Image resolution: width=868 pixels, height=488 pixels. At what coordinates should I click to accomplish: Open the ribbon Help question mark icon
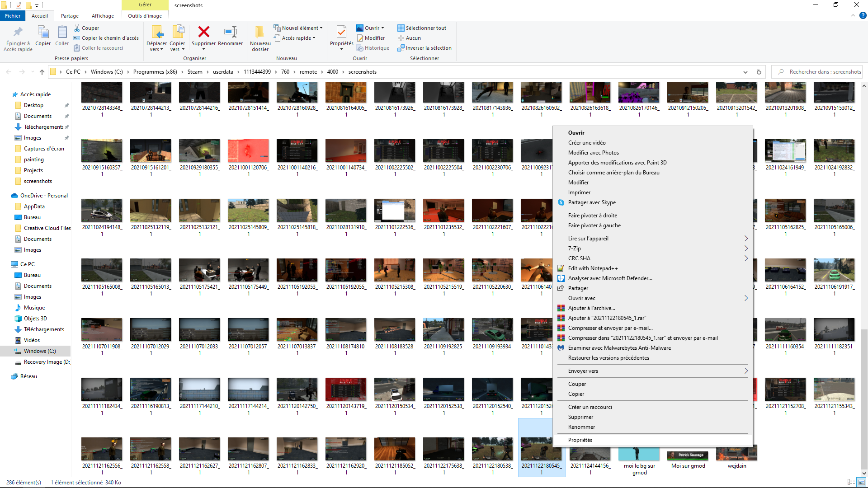863,15
